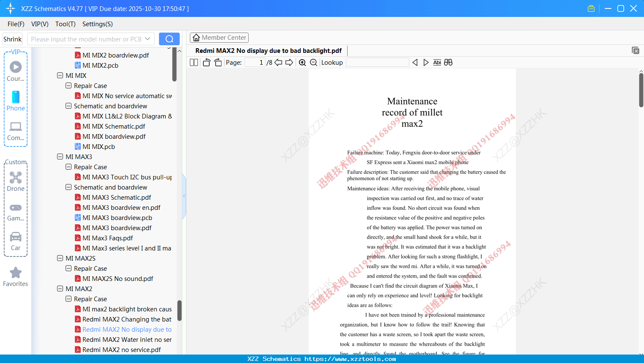Click the Lookup text field

click(377, 63)
